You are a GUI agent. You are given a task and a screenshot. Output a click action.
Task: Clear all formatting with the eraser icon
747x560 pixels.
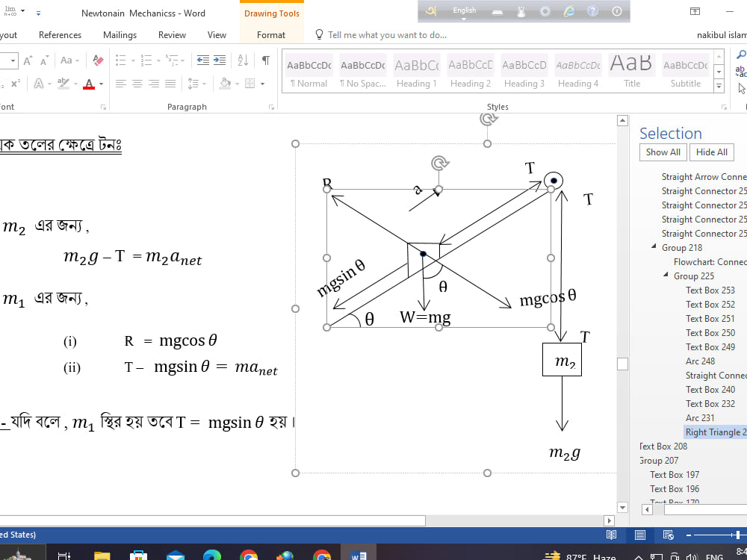pos(98,60)
